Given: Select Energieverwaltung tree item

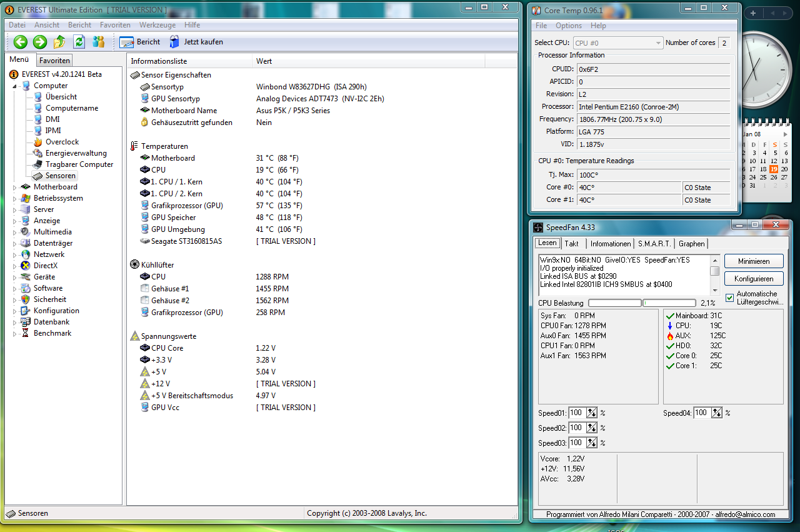Looking at the screenshot, I should 76,153.
